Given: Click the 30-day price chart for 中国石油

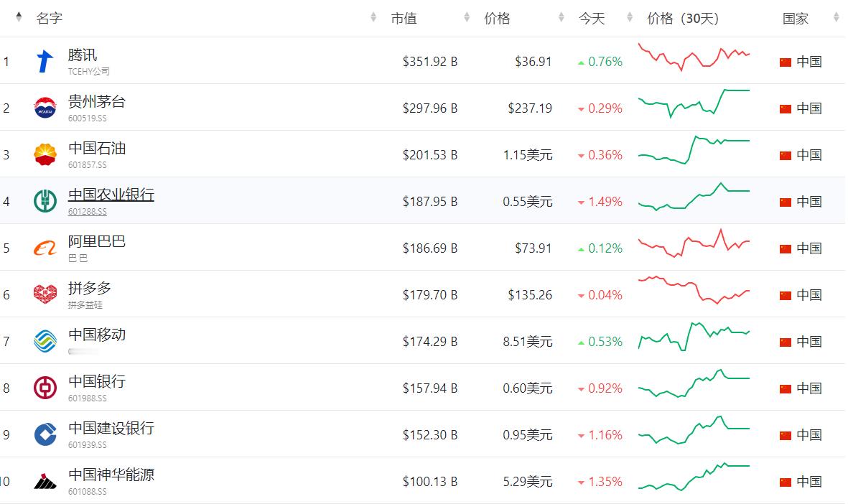Looking at the screenshot, I should 694,150.
